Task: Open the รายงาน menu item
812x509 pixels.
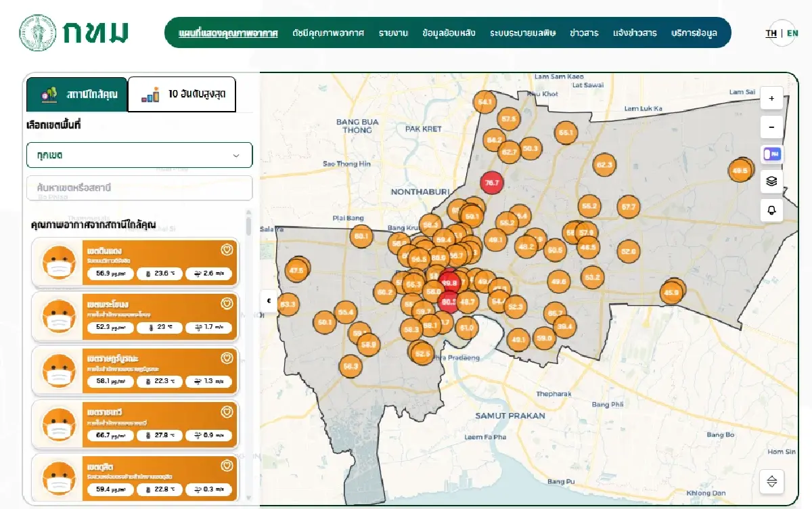Action: click(x=393, y=33)
